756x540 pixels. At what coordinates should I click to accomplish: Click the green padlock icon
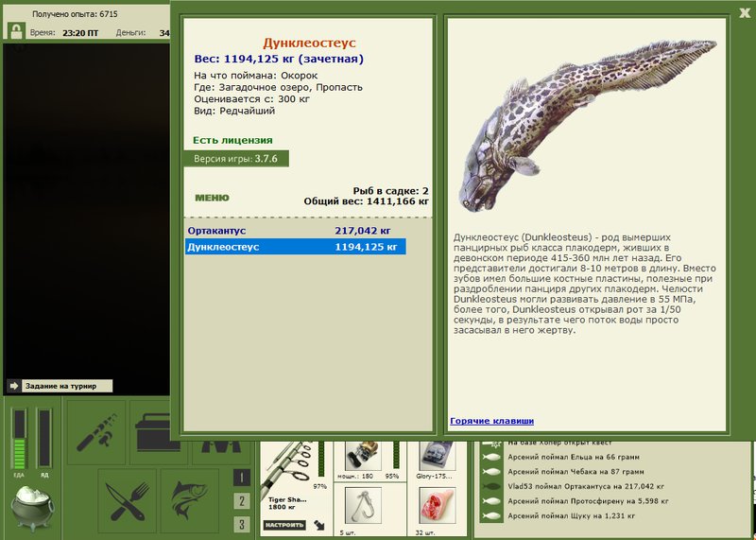16,31
